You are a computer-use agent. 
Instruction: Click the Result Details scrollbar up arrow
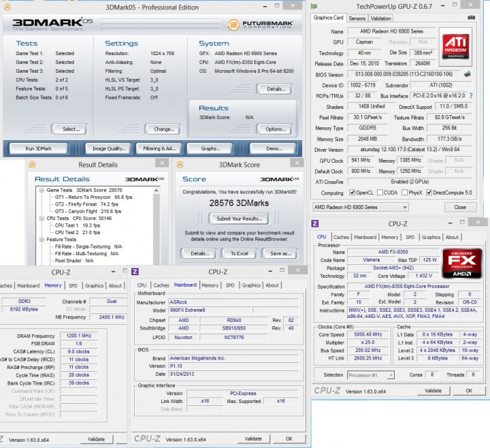pos(157,191)
